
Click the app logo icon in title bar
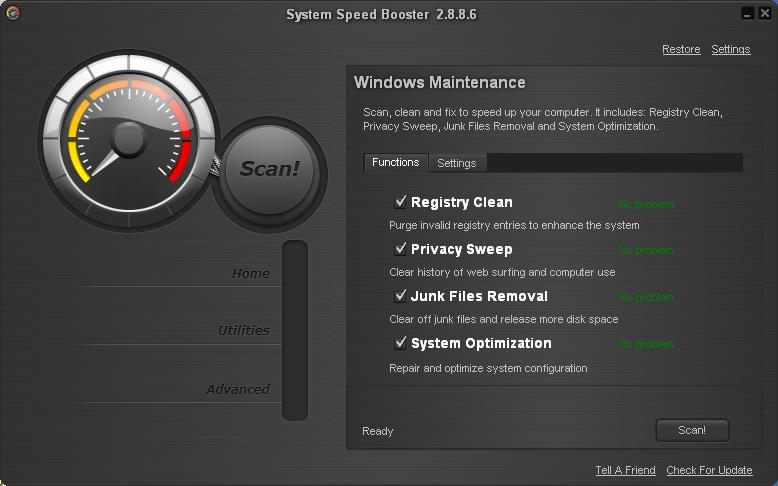coord(13,13)
